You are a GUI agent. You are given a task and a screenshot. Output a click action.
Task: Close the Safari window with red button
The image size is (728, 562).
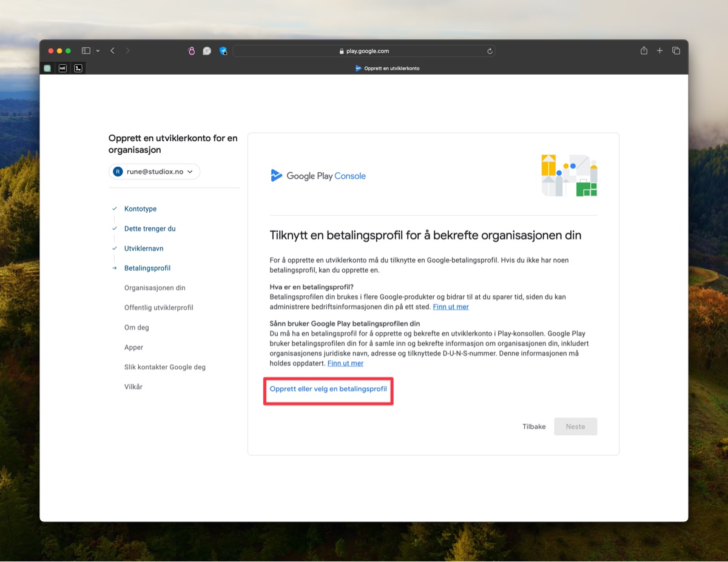pyautogui.click(x=51, y=51)
